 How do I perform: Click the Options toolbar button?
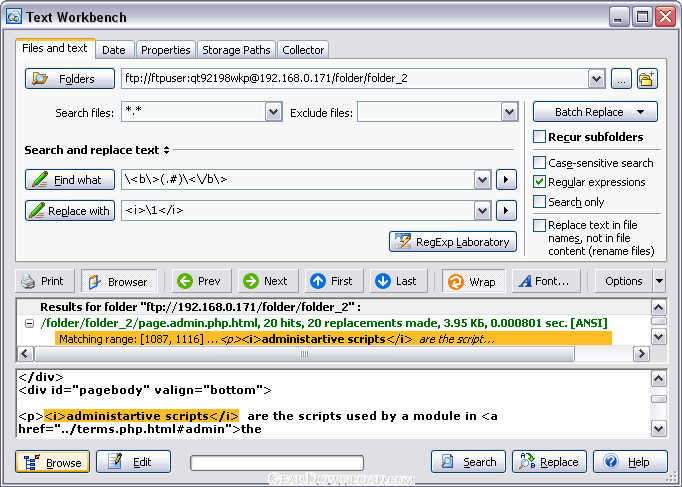pyautogui.click(x=623, y=281)
